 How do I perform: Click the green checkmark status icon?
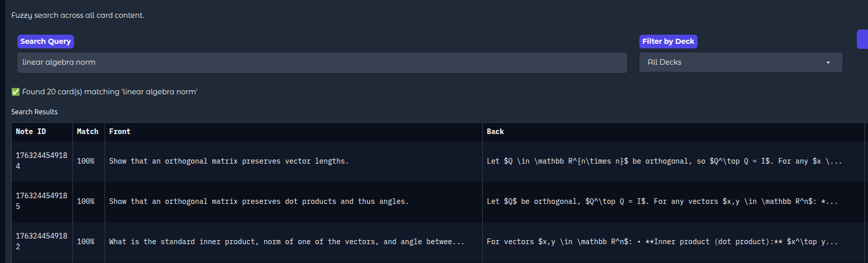(16, 92)
